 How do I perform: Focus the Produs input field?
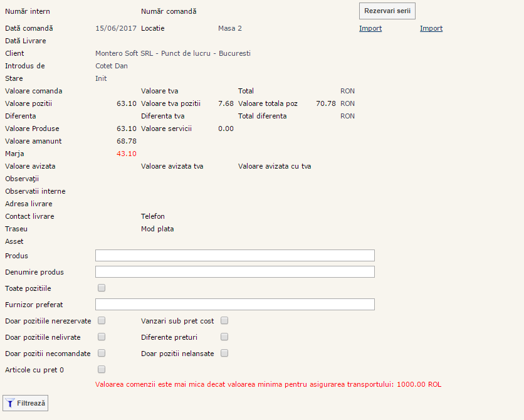point(234,256)
